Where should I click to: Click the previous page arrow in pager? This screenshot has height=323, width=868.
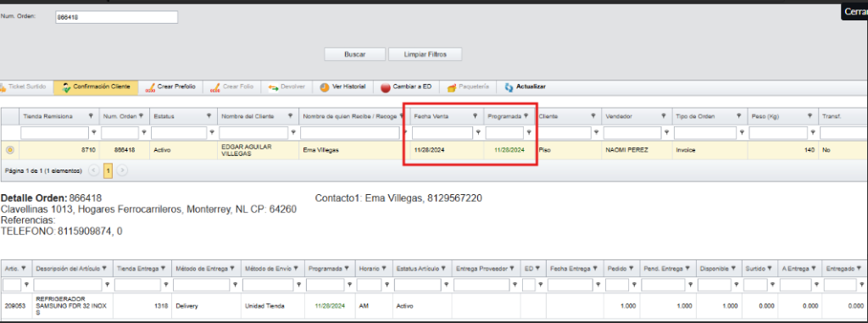94,170
